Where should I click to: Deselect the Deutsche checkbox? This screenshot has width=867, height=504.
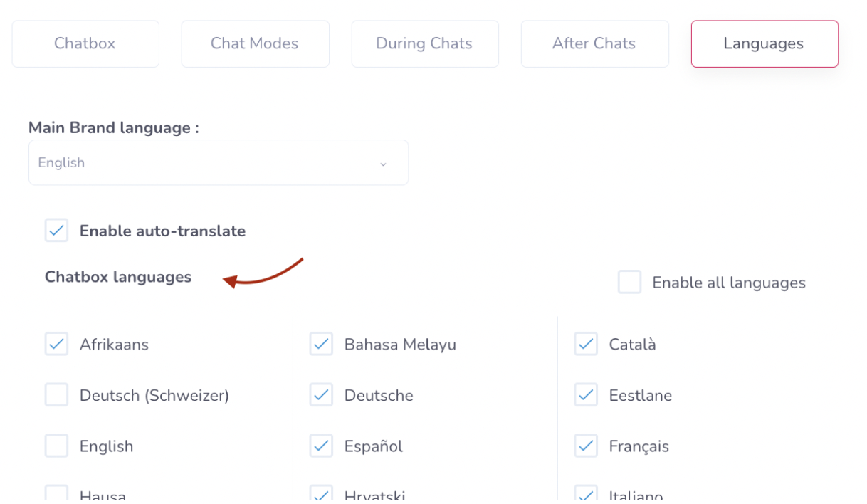tap(322, 395)
